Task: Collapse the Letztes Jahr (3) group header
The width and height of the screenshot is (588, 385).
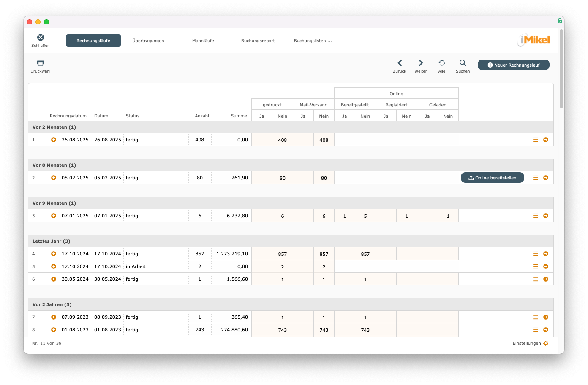Action: click(x=52, y=241)
